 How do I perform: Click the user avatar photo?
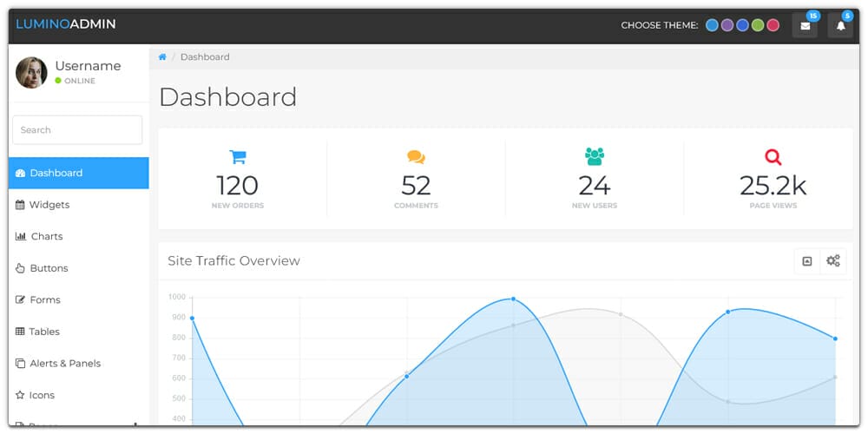click(x=31, y=73)
